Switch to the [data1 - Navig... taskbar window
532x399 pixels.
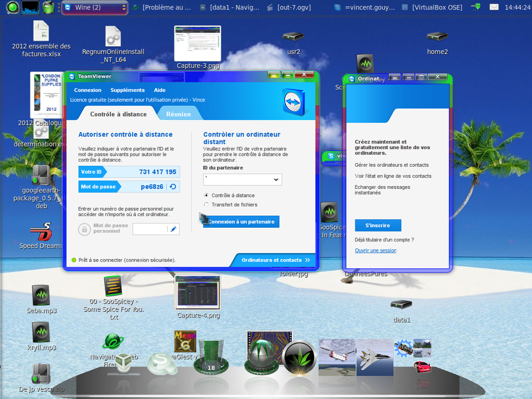230,8
